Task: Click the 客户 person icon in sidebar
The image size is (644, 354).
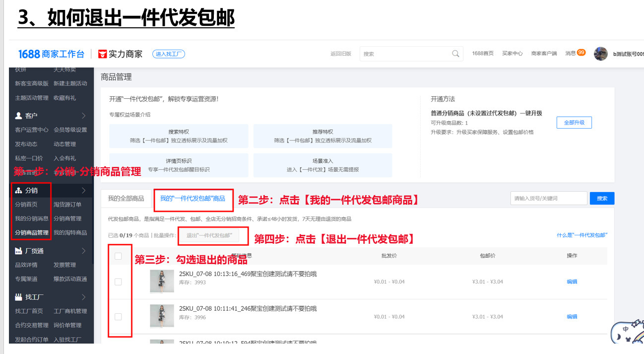Action: [x=20, y=115]
